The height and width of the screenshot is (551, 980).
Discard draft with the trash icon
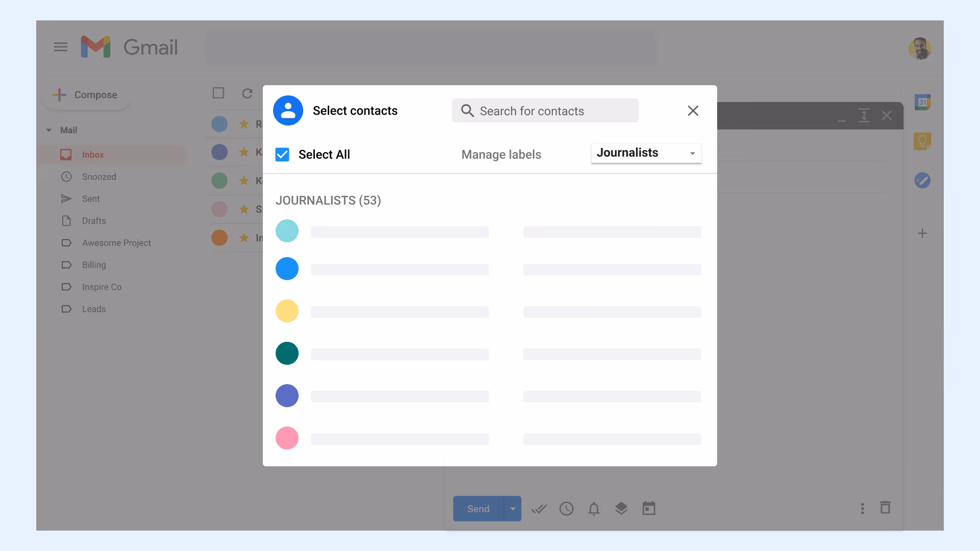click(x=886, y=508)
